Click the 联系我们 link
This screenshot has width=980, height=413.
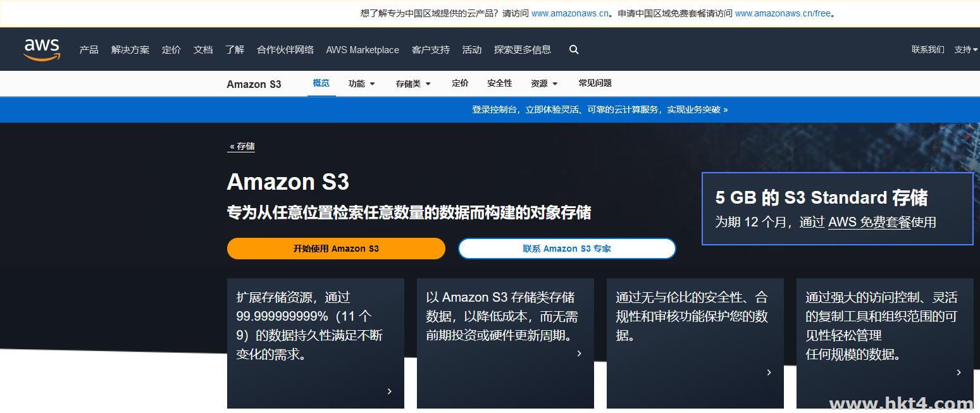(x=928, y=49)
